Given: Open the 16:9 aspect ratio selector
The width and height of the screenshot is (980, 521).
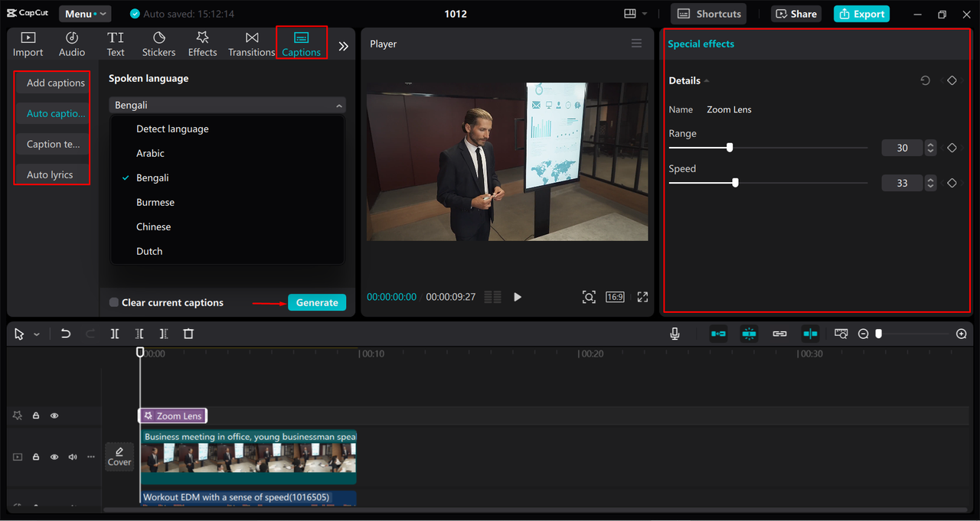Looking at the screenshot, I should coord(615,297).
